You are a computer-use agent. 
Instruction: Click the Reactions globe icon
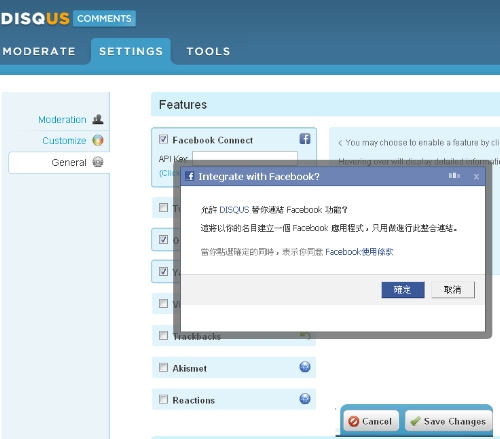tap(305, 399)
